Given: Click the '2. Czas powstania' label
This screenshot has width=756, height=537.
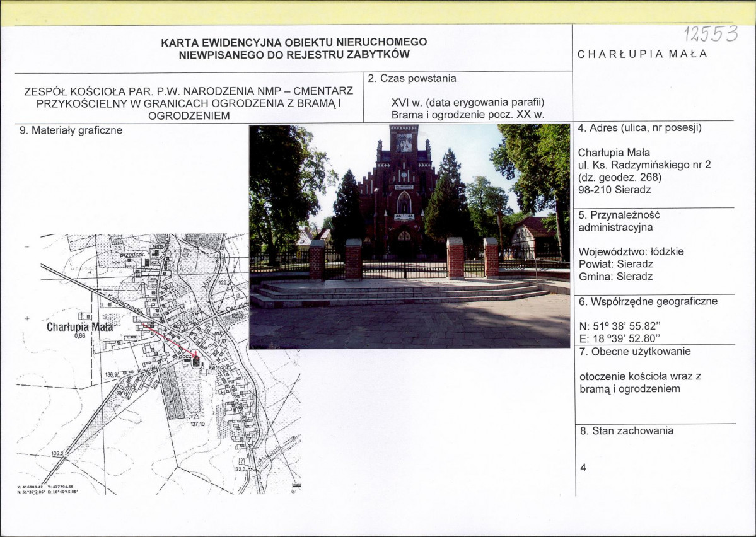Looking at the screenshot, I should click(412, 79).
